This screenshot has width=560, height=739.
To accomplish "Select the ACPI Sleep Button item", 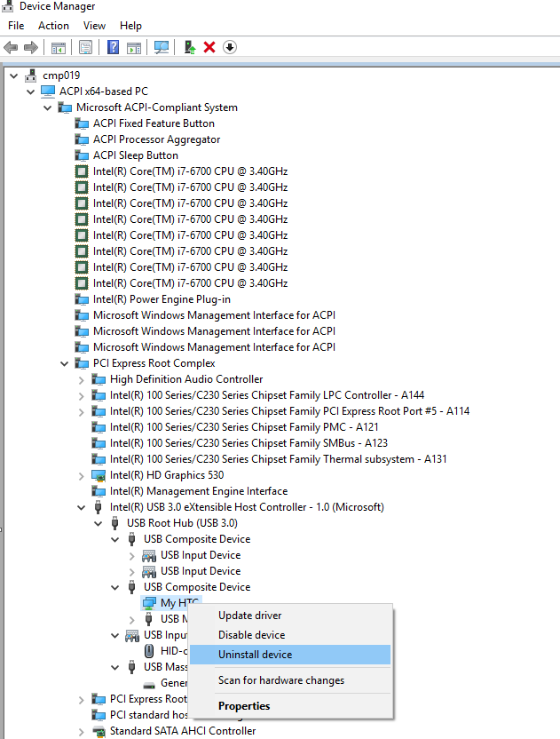I will pyautogui.click(x=135, y=155).
